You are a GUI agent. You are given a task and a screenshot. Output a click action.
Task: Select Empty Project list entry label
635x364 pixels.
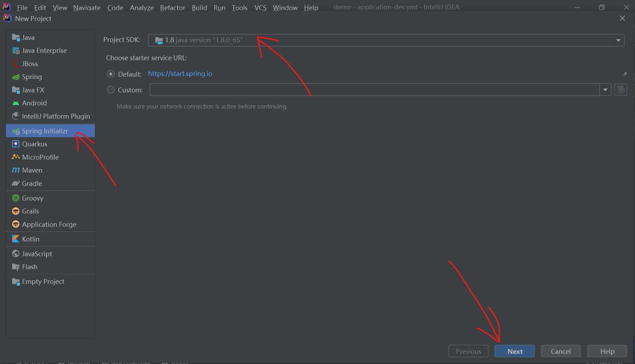click(x=43, y=281)
